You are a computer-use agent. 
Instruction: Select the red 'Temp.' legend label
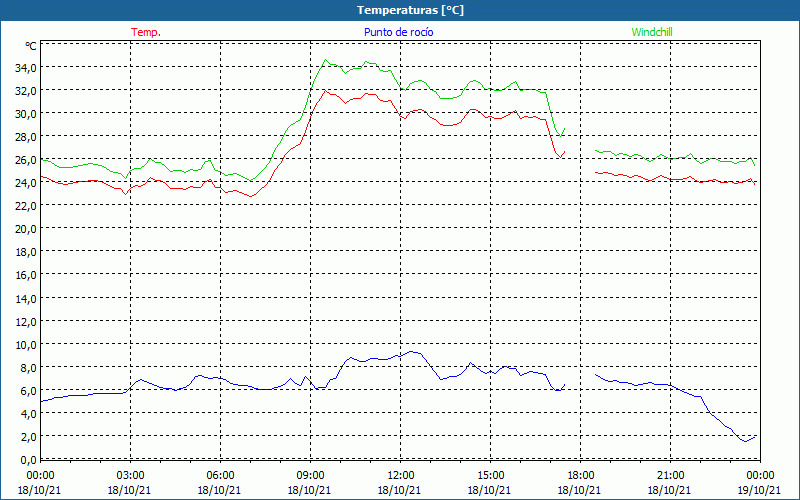[146, 32]
